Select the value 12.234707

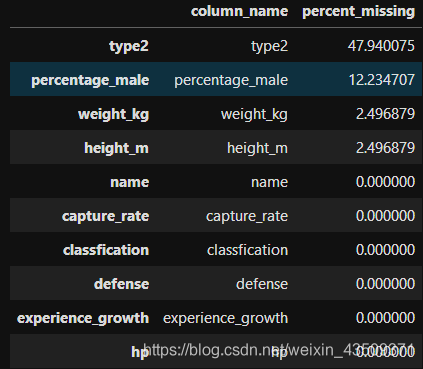point(382,80)
